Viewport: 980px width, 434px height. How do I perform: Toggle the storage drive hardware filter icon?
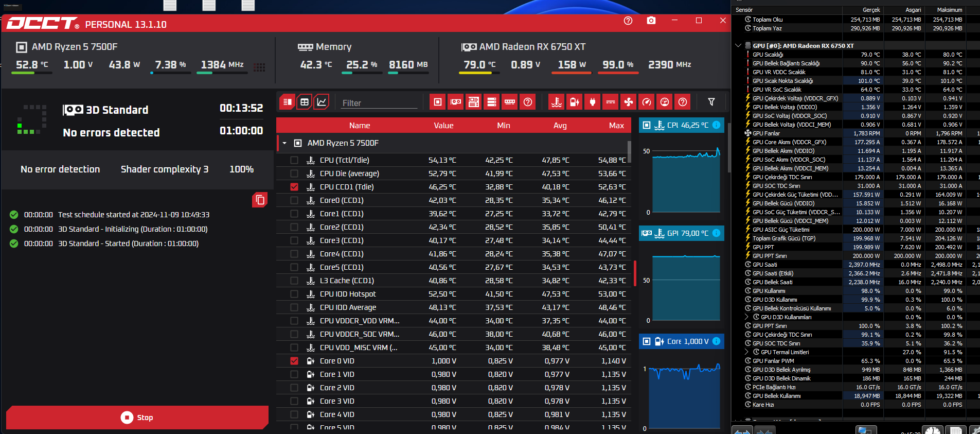(x=492, y=102)
